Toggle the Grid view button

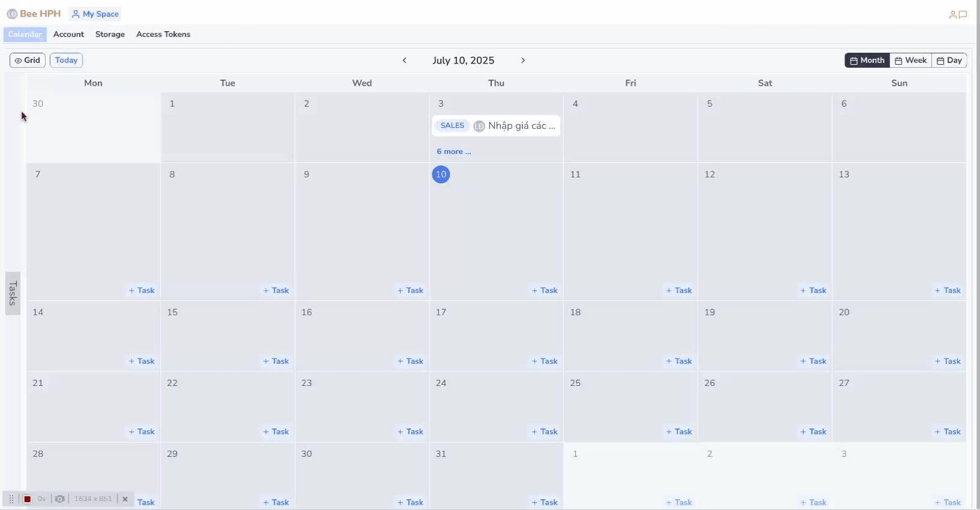(28, 61)
